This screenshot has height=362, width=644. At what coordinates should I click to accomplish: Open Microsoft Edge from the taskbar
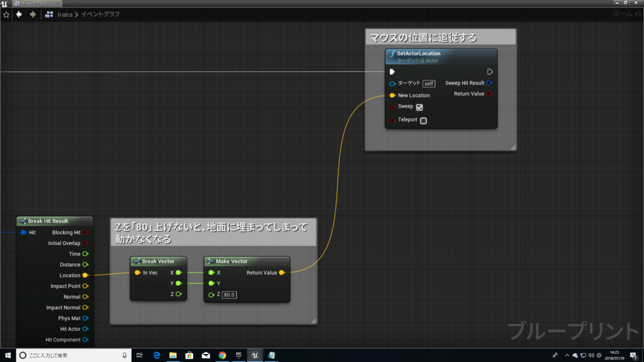(x=157, y=355)
